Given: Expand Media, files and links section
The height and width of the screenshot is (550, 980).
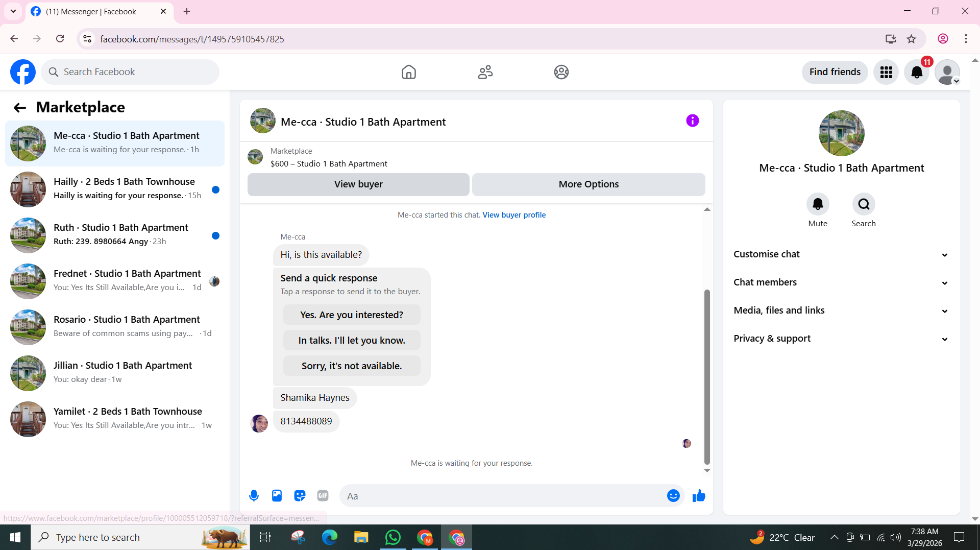Looking at the screenshot, I should [x=841, y=310].
